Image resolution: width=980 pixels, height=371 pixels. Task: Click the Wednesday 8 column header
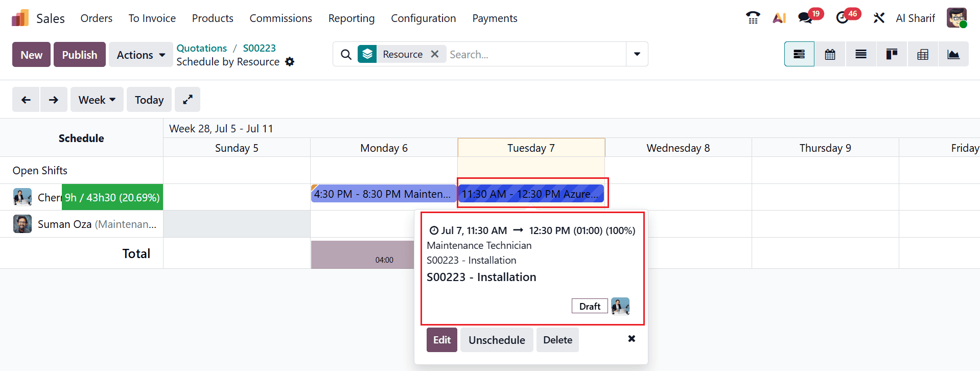click(678, 148)
